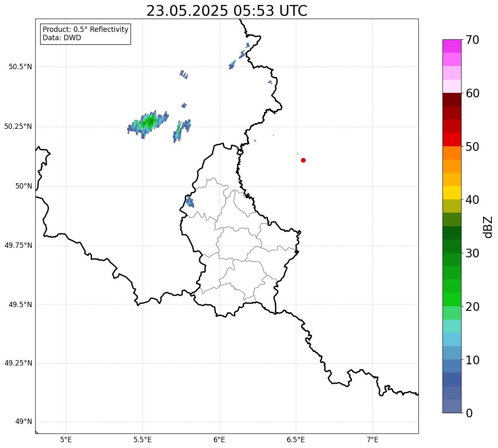Select the gray-blue colorbar segment just above 0
Viewport: 498px width, 448px height.
452,406
